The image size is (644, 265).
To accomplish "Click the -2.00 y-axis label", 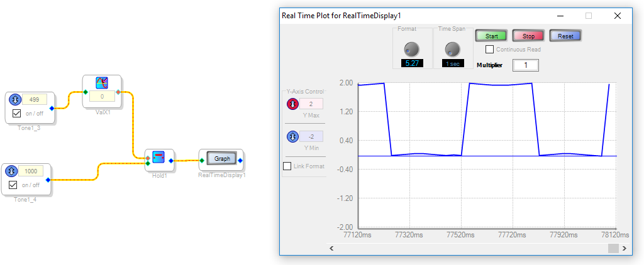I will [x=345, y=227].
